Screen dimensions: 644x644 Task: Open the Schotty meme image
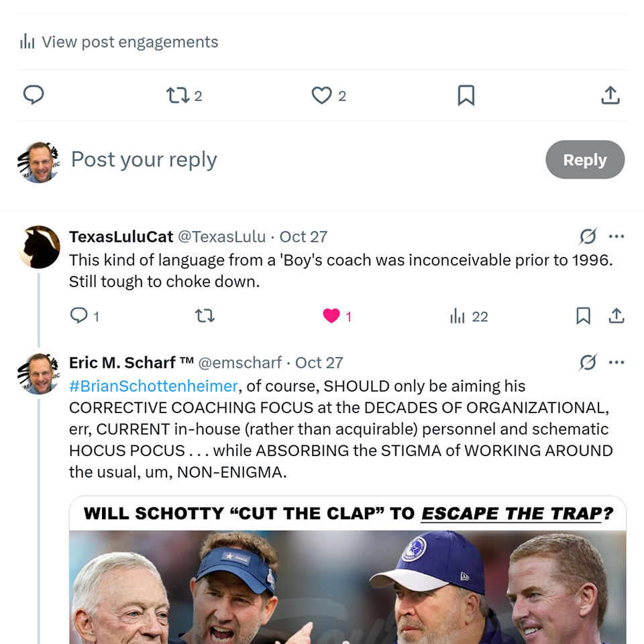click(x=347, y=577)
